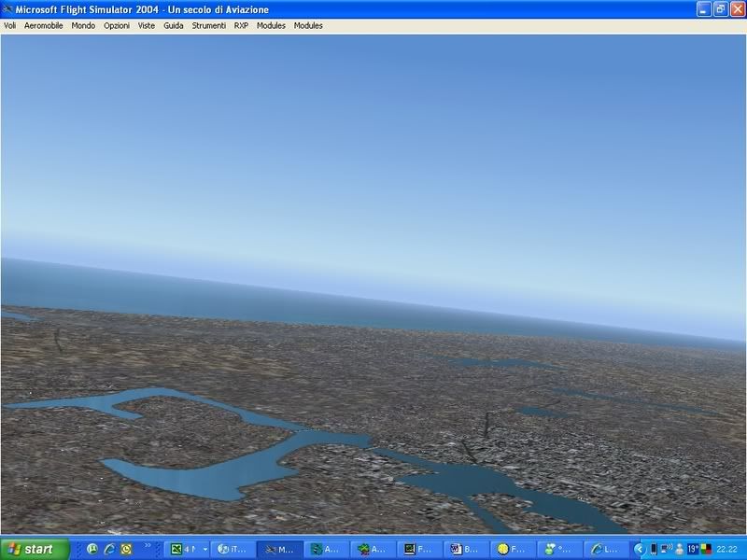Click the mobile phone tray icon
This screenshot has width=747, height=560.
[x=654, y=549]
